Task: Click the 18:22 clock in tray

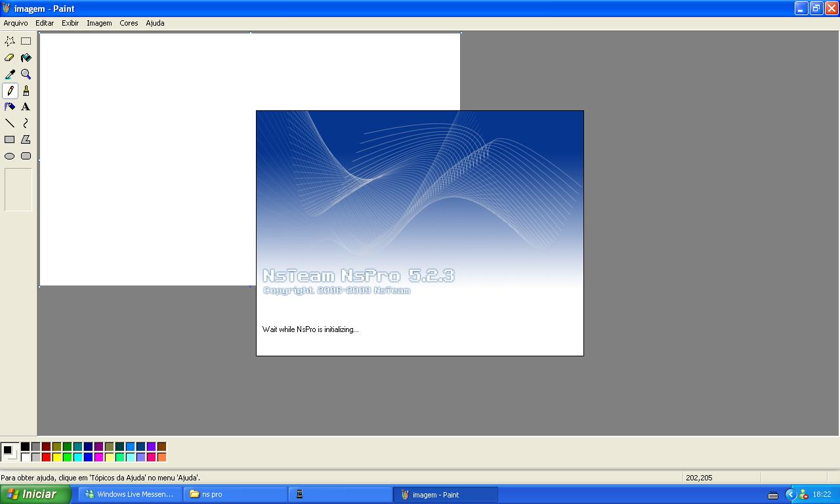Action: click(822, 495)
